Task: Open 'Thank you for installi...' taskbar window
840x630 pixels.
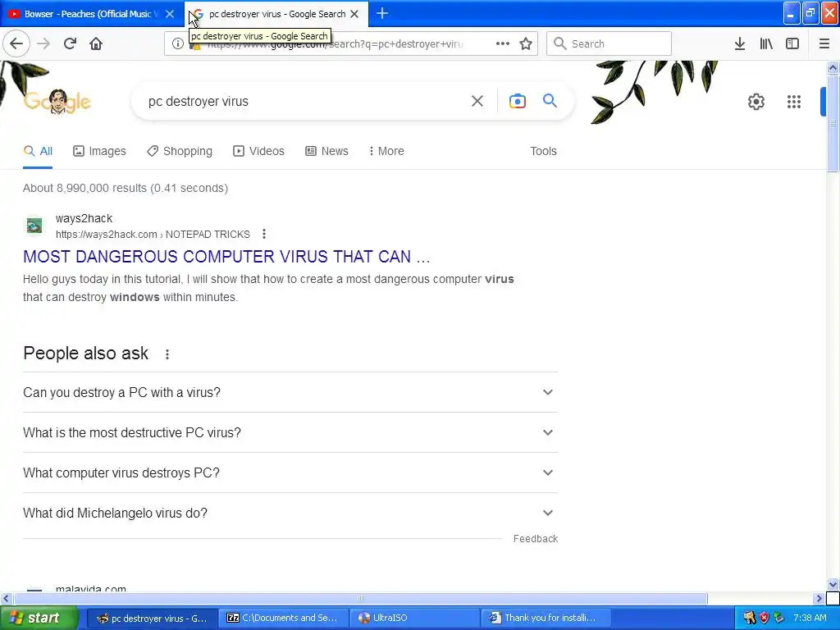Action: (546, 618)
